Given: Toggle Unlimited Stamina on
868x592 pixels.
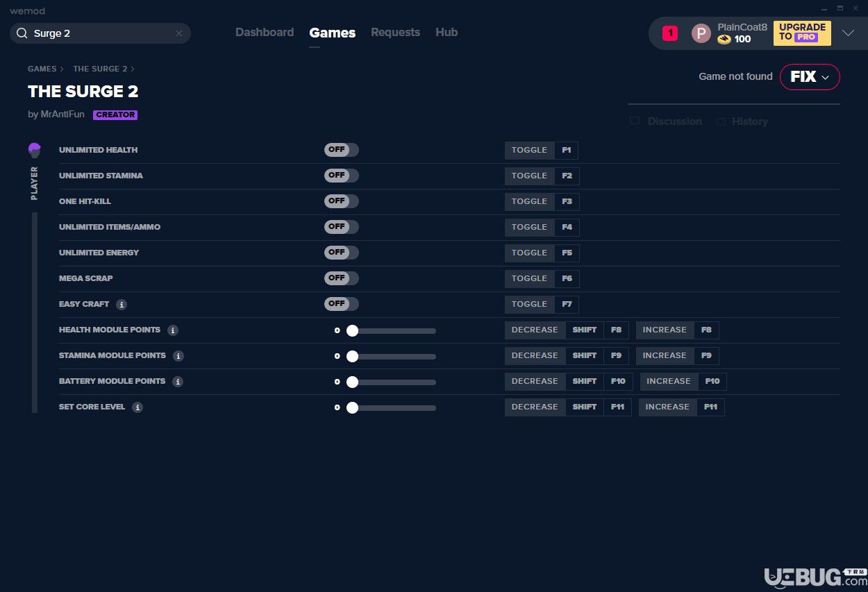Looking at the screenshot, I should click(342, 176).
